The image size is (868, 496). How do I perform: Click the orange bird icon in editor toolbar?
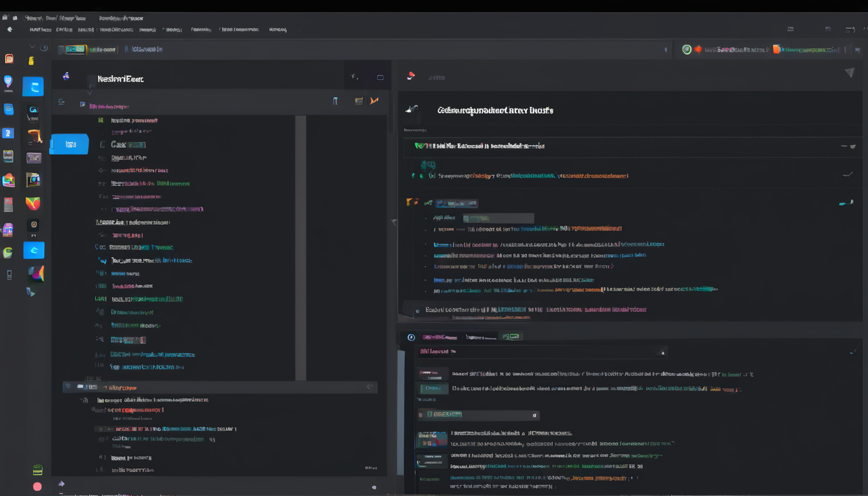coord(374,101)
